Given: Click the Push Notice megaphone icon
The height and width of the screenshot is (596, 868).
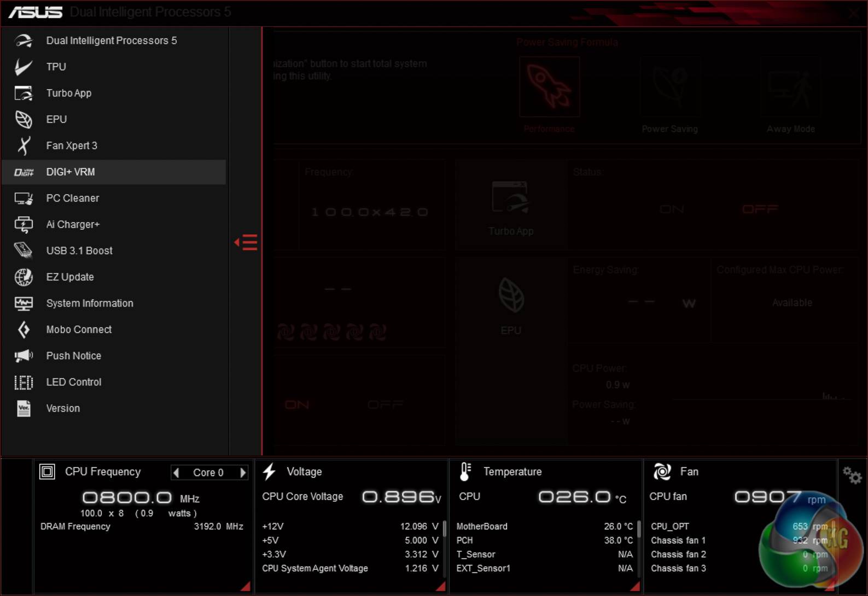Looking at the screenshot, I should 24,356.
